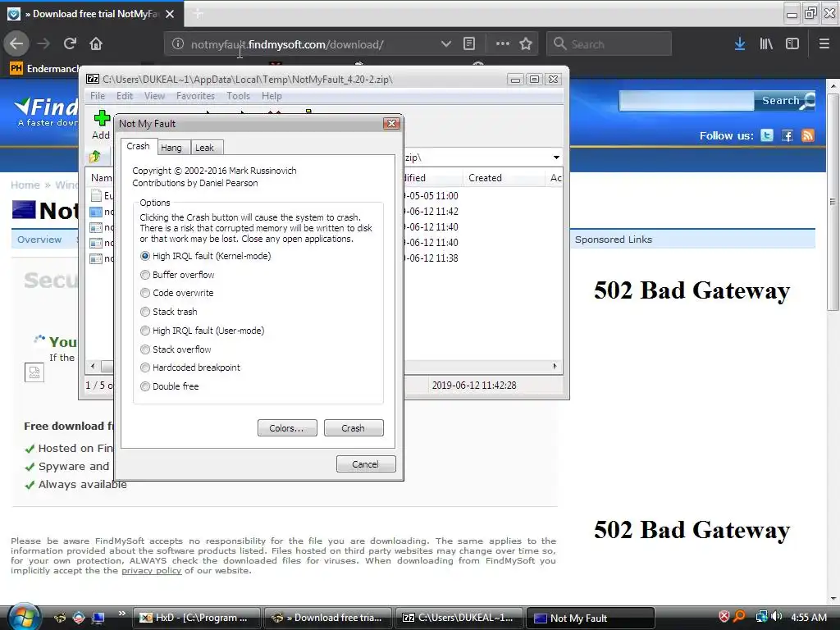Click the Firefox search input field

coord(609,44)
